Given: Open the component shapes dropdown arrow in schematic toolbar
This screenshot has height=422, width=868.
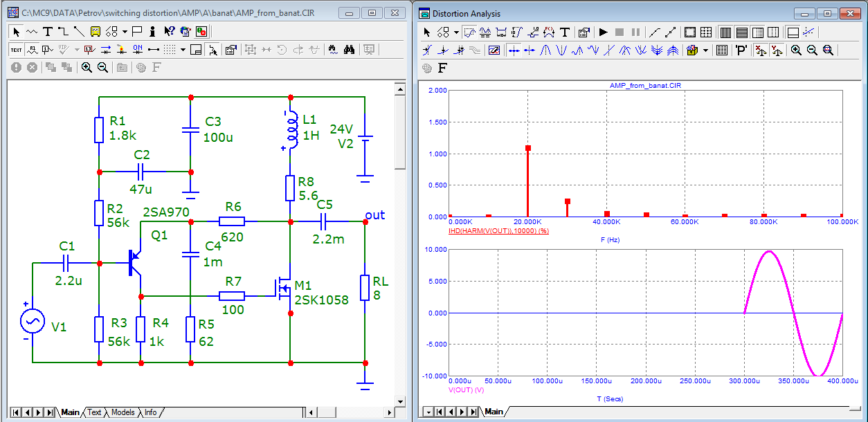Looking at the screenshot, I should (125, 31).
